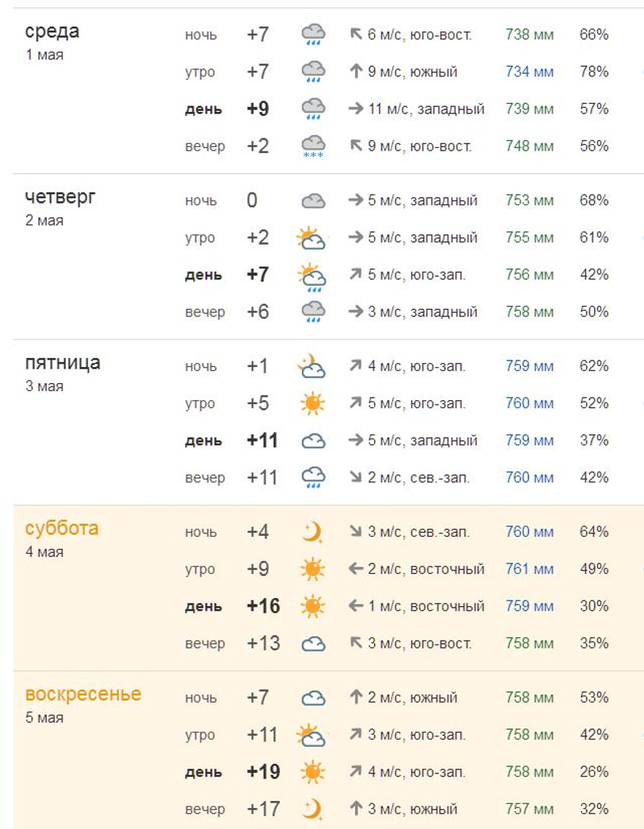This screenshot has width=644, height=829.
Task: Click the bold "день" label under пятница
Action: click(x=204, y=440)
